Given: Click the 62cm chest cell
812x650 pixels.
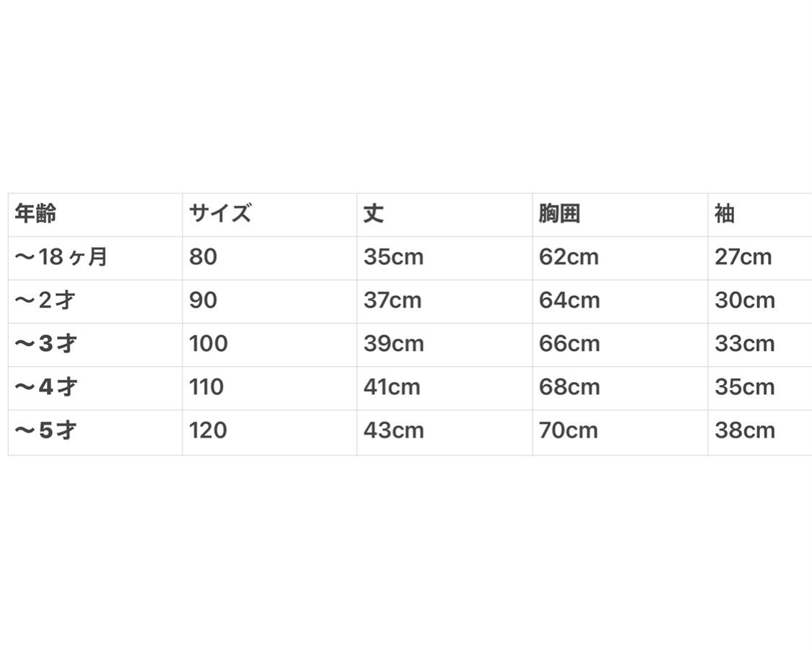Looking at the screenshot, I should point(569,257).
